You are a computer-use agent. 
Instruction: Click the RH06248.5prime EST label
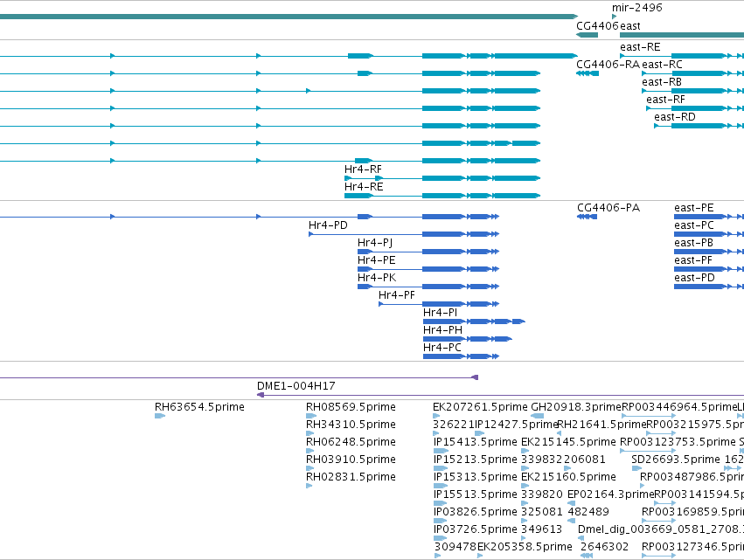351,442
